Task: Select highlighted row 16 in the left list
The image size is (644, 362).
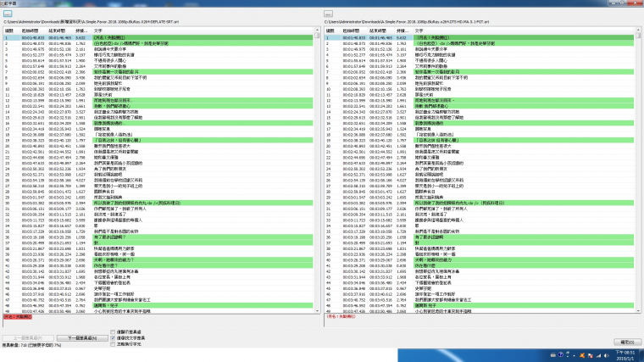Action: pos(158,123)
